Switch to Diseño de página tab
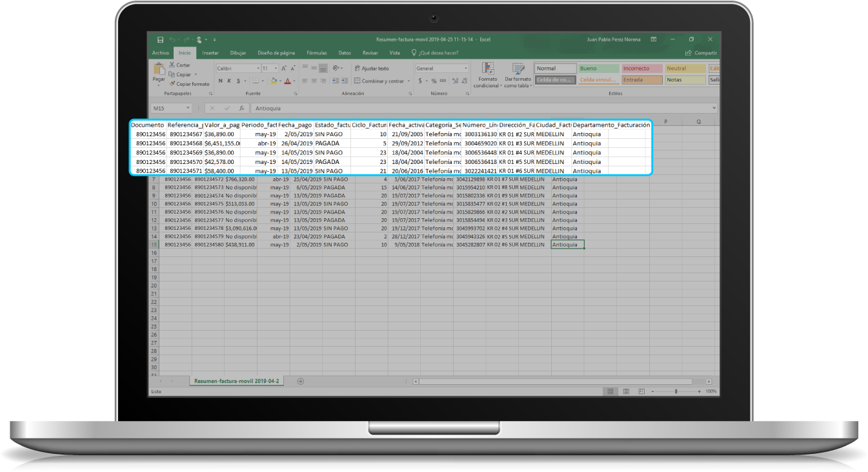This screenshot has height=472, width=868. pos(276,53)
